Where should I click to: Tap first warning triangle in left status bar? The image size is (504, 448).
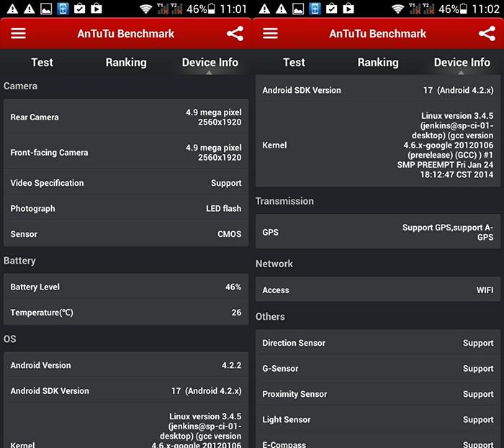[x=12, y=9]
